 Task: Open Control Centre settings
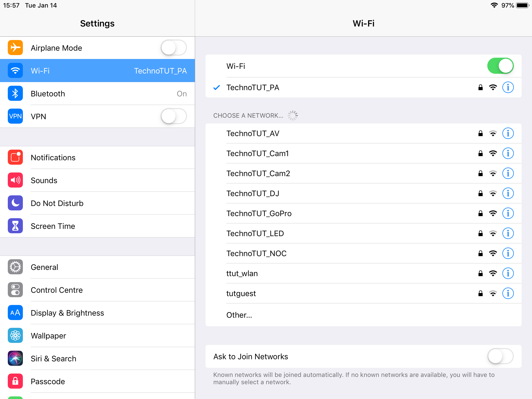pyautogui.click(x=97, y=290)
